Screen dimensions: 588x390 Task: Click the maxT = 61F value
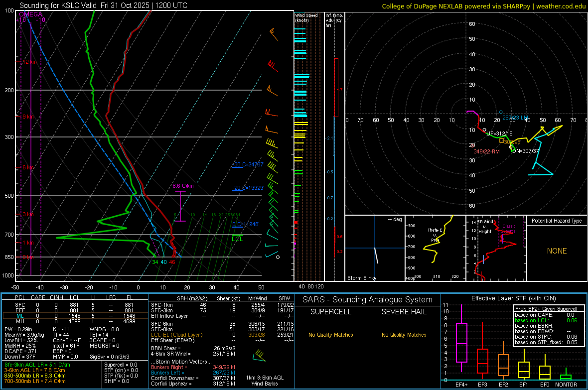66,346
